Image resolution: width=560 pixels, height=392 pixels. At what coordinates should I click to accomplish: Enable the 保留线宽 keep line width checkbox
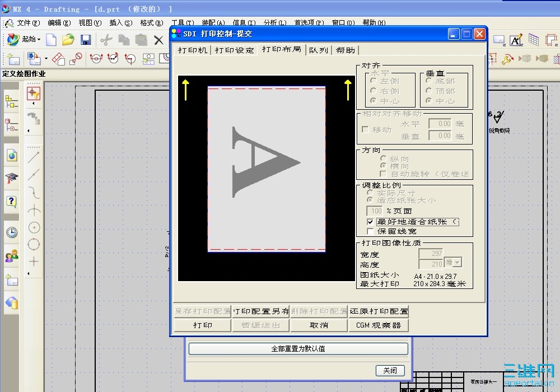click(370, 231)
